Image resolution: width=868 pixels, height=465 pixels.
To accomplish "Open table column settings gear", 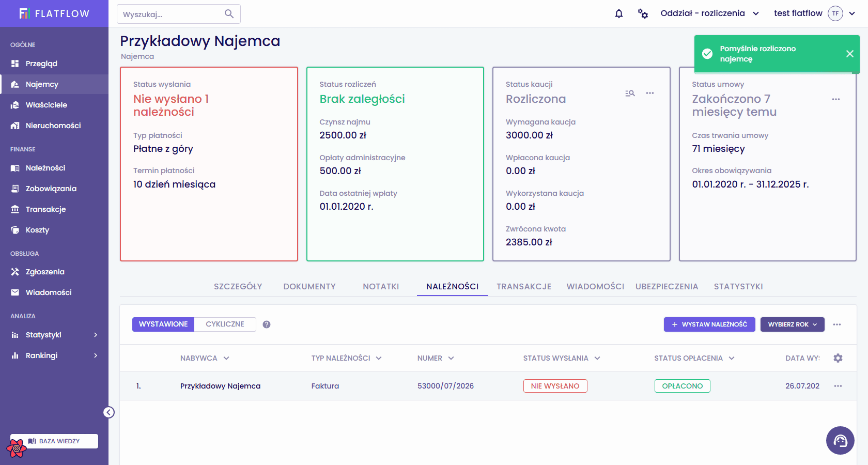I will pos(838,358).
